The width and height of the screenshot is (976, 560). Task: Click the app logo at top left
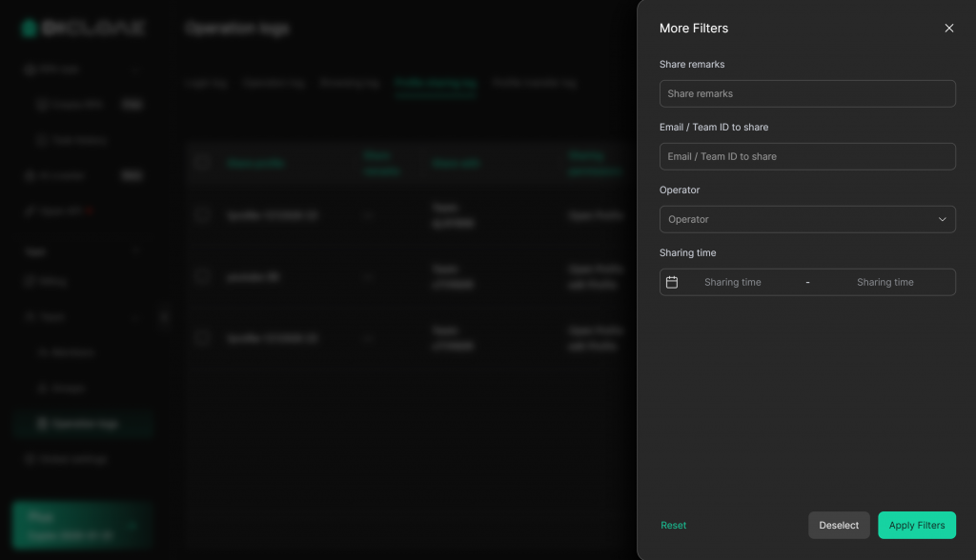point(83,29)
